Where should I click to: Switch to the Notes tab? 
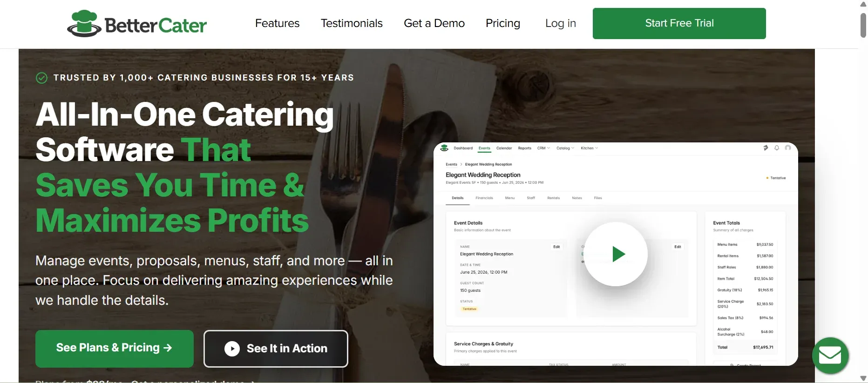click(x=577, y=198)
